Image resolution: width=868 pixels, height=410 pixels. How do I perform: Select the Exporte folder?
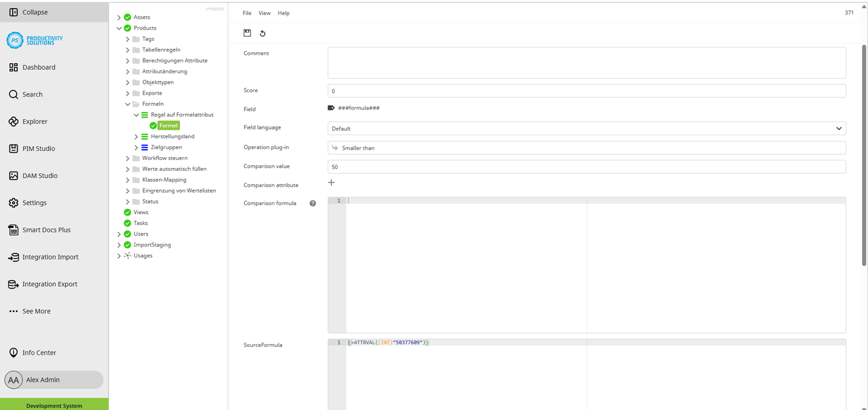(x=152, y=93)
